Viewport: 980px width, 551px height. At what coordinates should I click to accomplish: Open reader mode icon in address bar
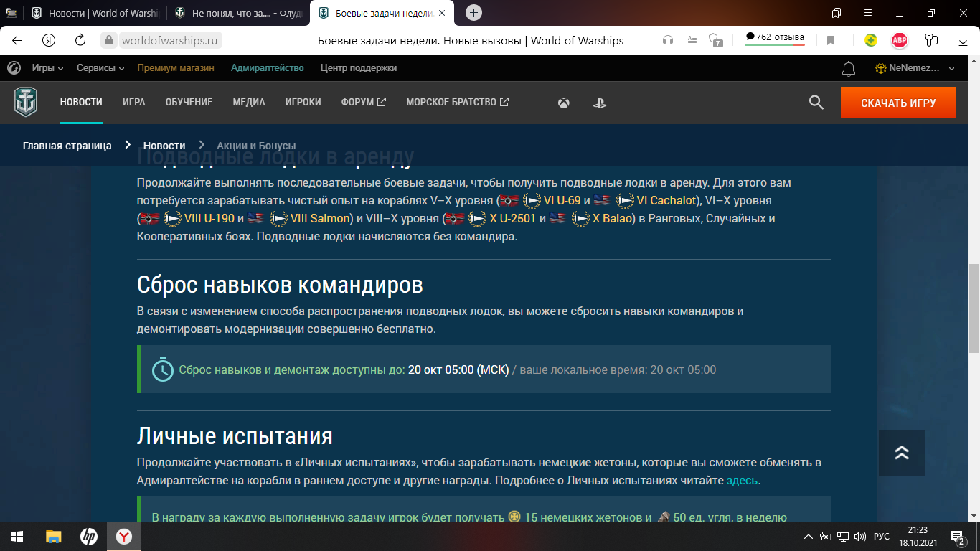click(x=692, y=40)
